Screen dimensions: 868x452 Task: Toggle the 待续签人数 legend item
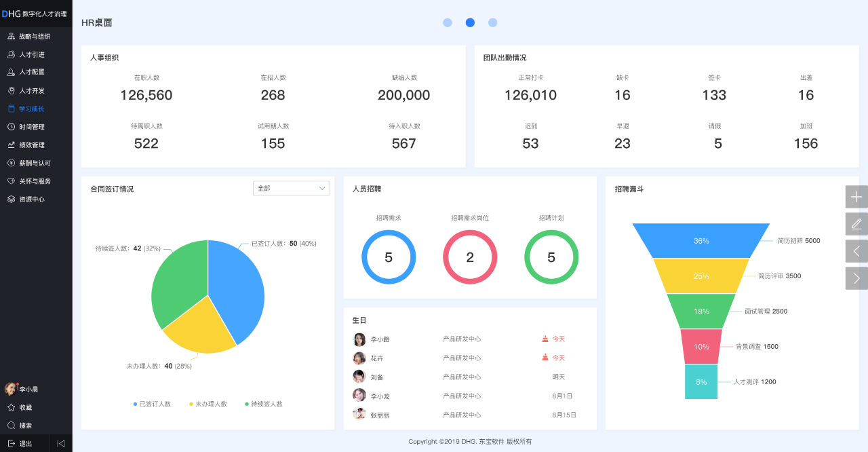tap(264, 404)
